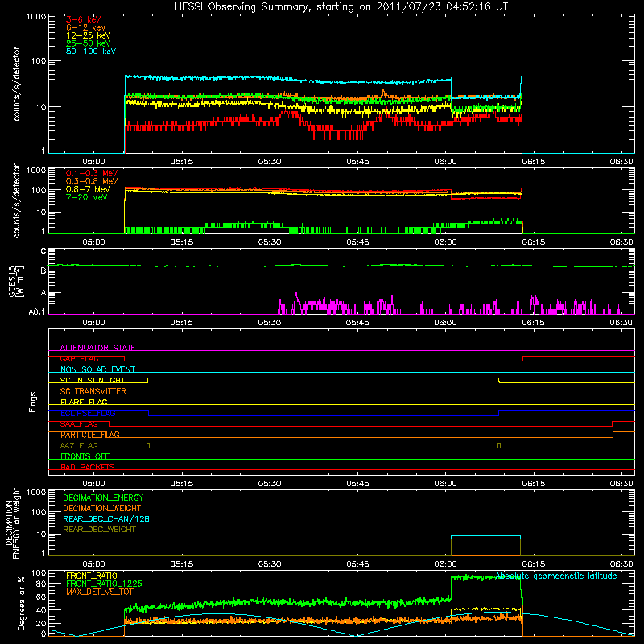Click the green 25-50 keV legend label
This screenshot has height=644, width=644.
click(x=88, y=43)
